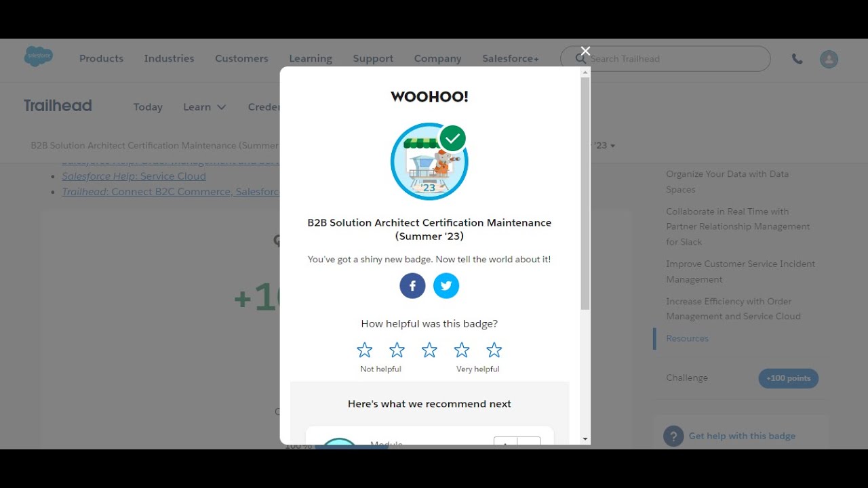Rate badge two stars
This screenshot has width=868, height=488.
coord(397,350)
